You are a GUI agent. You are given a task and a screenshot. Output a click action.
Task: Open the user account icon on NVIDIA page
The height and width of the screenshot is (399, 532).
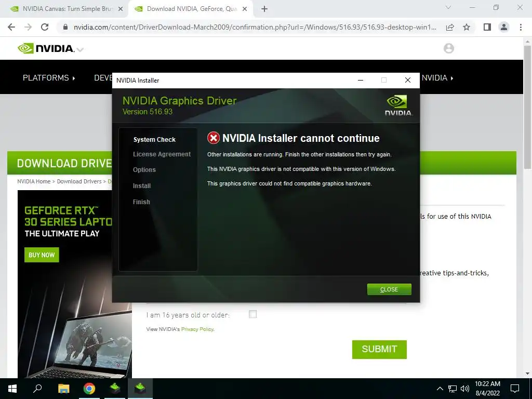[448, 48]
